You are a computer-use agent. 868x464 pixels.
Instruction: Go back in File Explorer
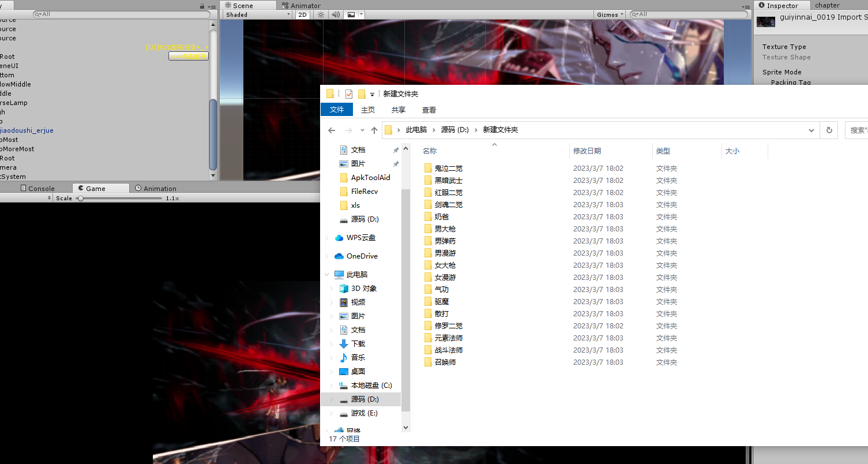pos(332,130)
